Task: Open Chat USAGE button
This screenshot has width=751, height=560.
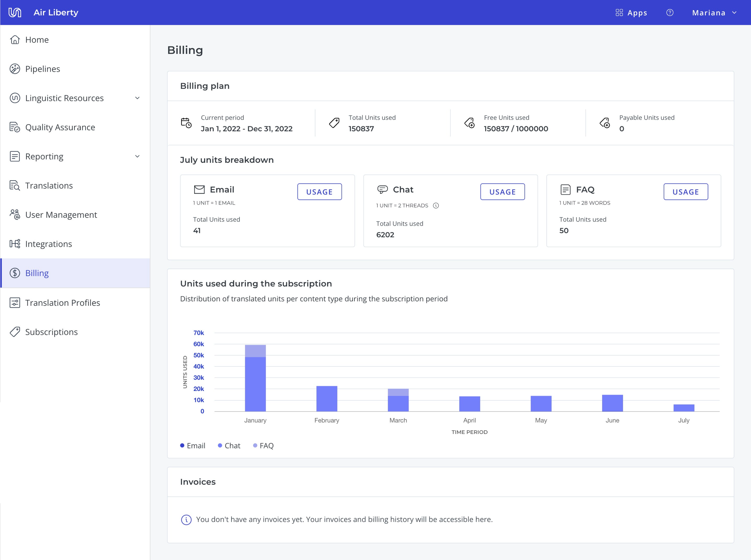Action: (x=503, y=192)
